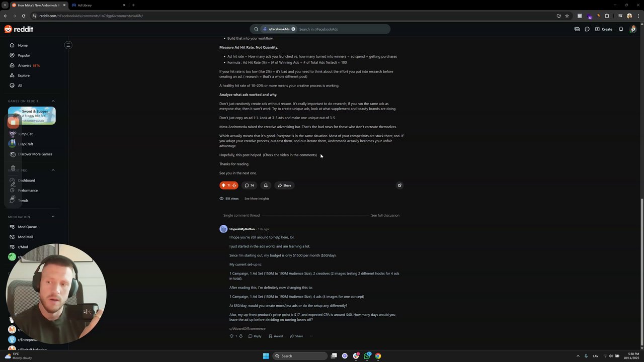
Task: Open Reddit user avatar menu
Action: point(633,29)
